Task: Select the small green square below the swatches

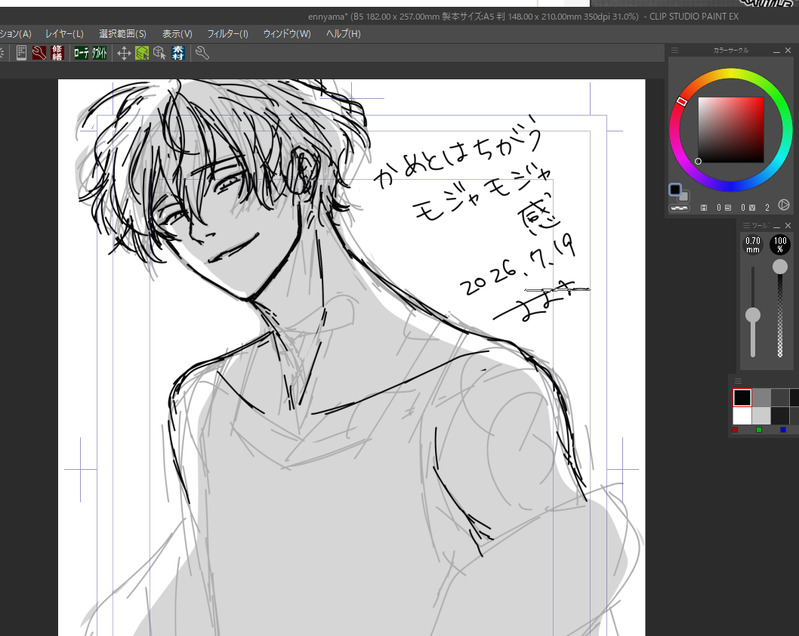Action: [x=759, y=430]
